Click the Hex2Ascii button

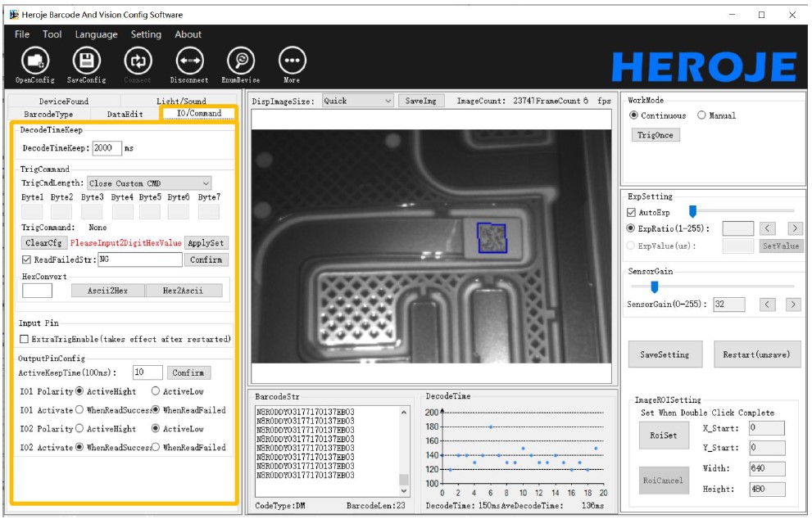(184, 291)
